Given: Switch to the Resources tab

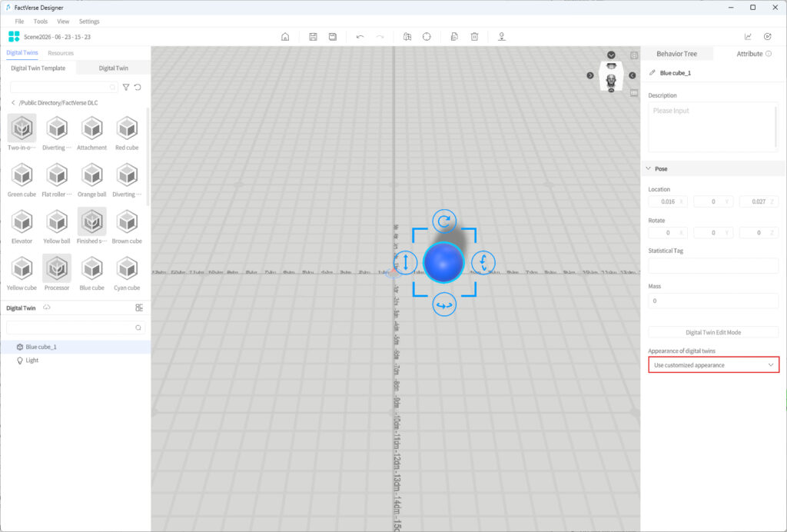Looking at the screenshot, I should tap(61, 53).
